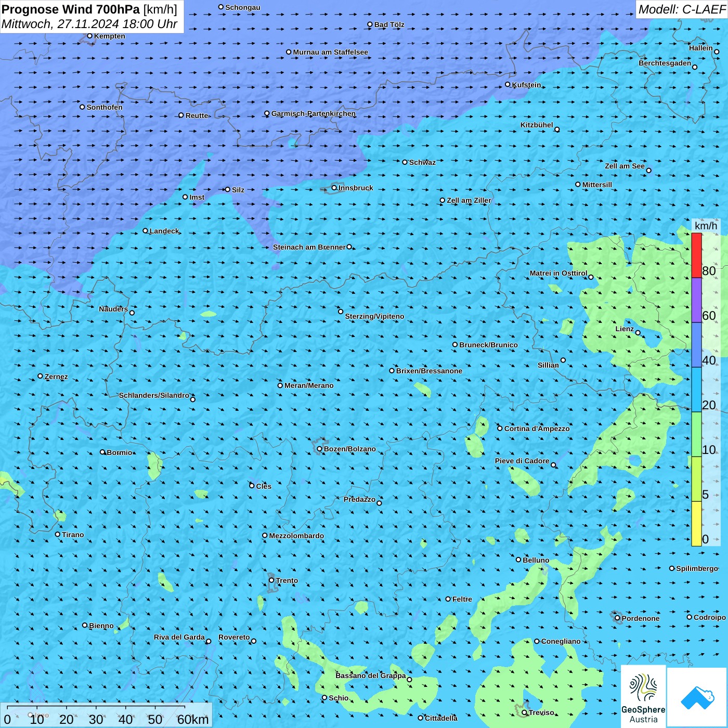The height and width of the screenshot is (728, 728).
Task: Select the Sonthofen location marker
Action: click(x=82, y=107)
